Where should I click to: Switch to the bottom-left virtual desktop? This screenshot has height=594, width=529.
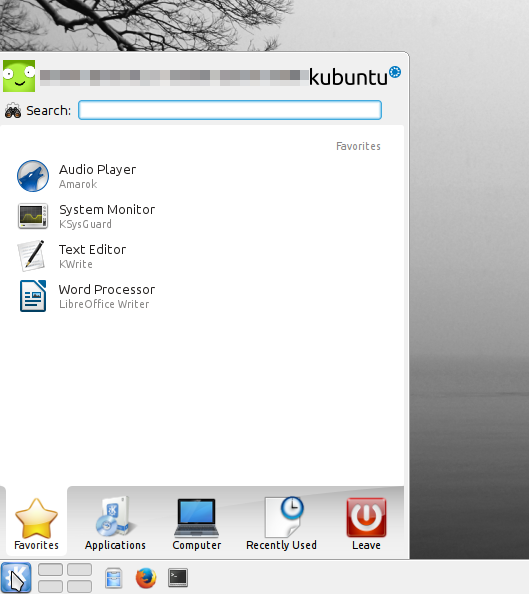50,586
